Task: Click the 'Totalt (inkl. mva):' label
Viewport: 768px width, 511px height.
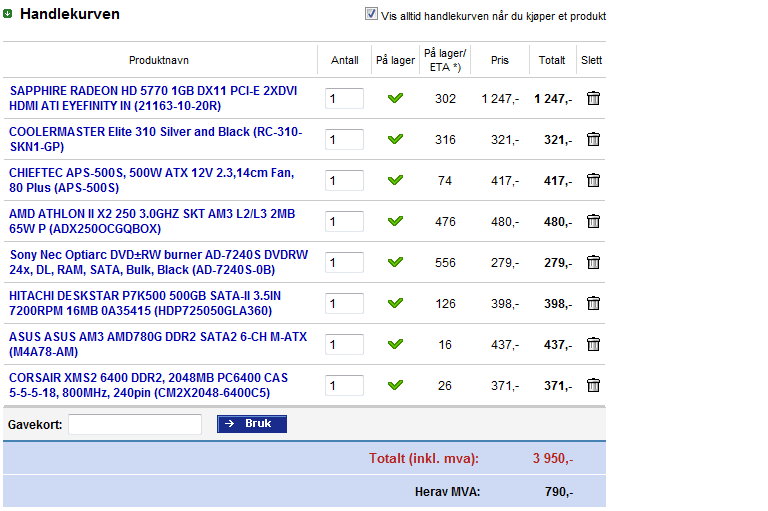Action: (424, 459)
